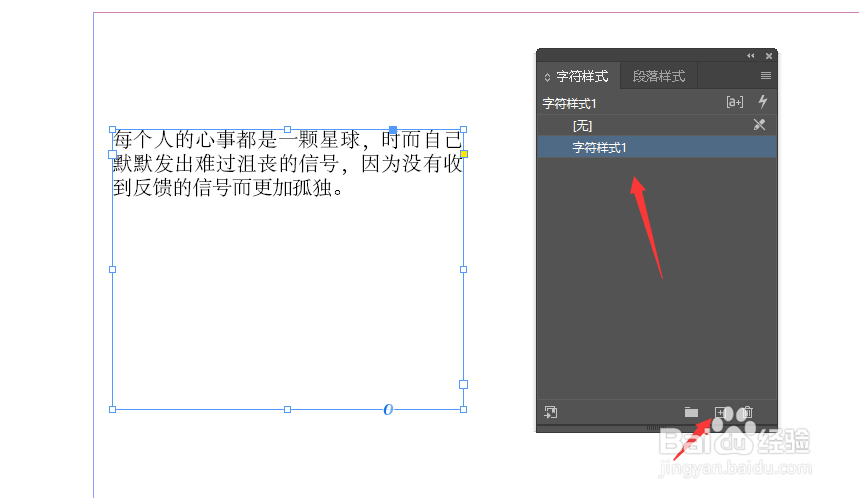Click the text frame in port
This screenshot has width=859, height=498.
coord(113,154)
